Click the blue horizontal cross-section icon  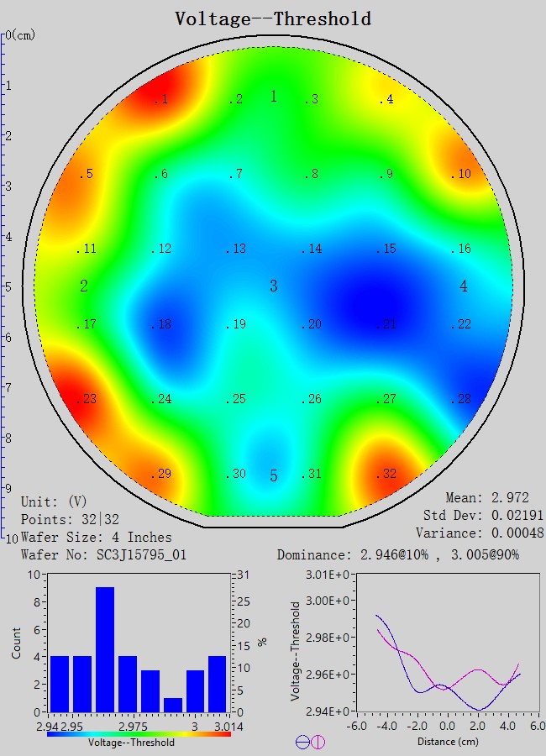click(x=302, y=742)
